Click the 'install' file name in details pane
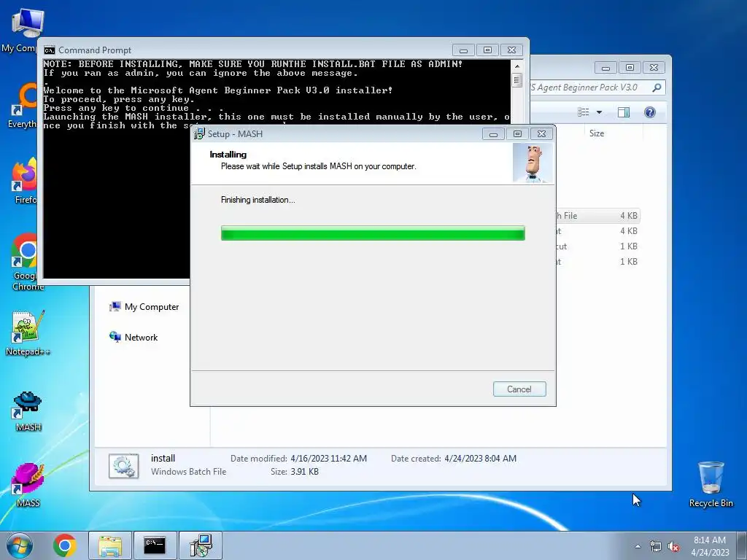747x560 pixels. pos(163,458)
